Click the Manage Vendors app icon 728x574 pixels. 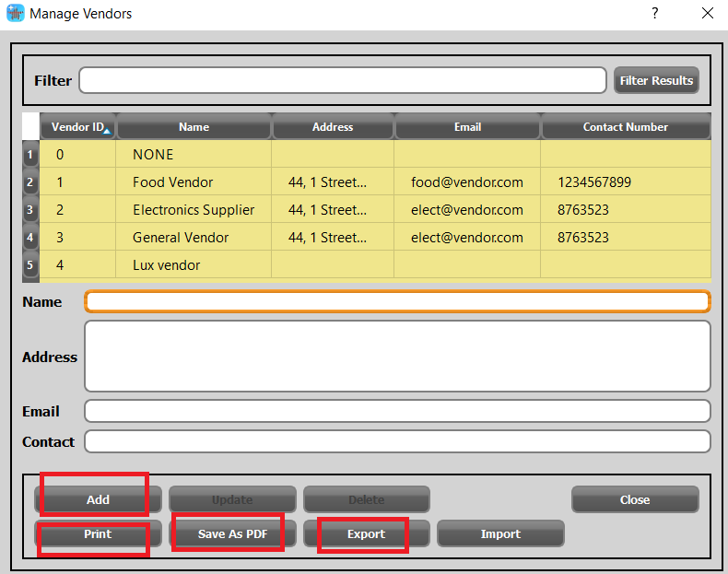pyautogui.click(x=16, y=14)
